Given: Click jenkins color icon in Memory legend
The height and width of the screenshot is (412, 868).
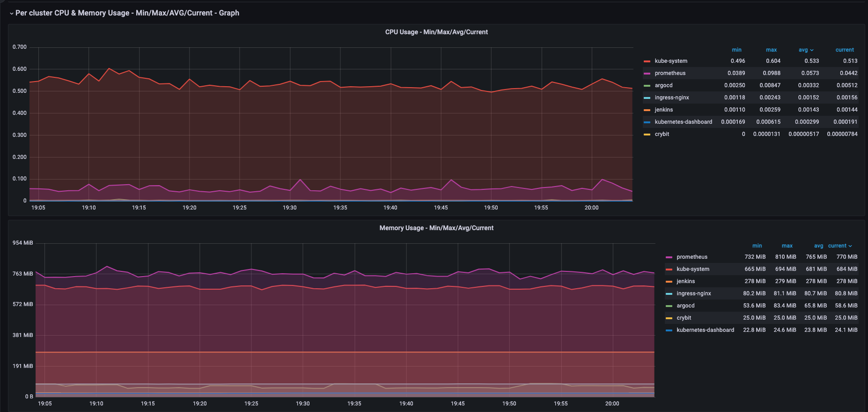Looking at the screenshot, I should [x=669, y=282].
